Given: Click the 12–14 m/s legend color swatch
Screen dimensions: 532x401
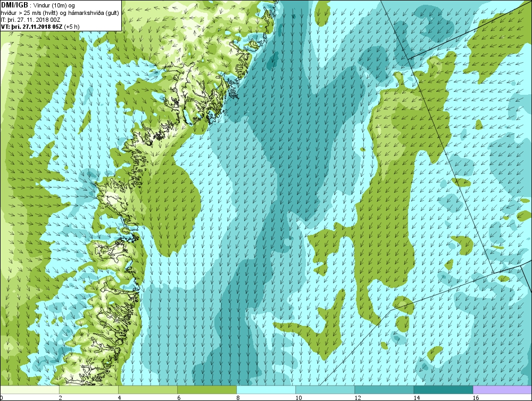Looking at the screenshot, I should (384, 390).
